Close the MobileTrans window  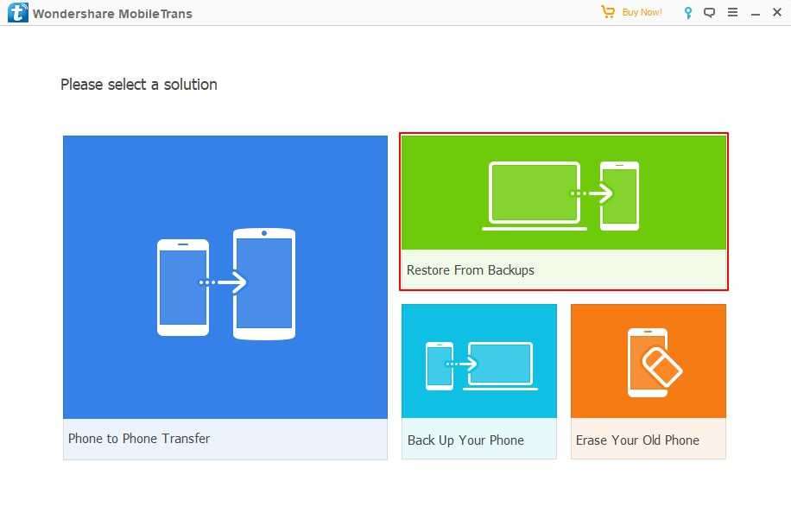(775, 13)
